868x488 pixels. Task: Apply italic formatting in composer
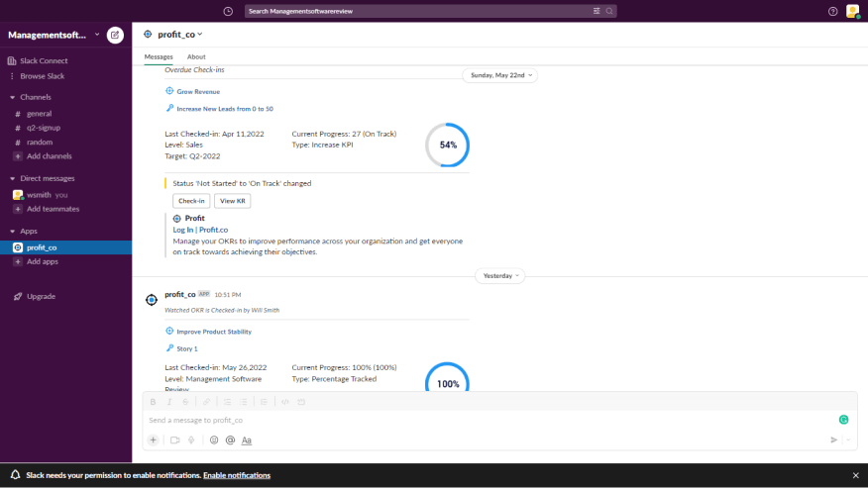(169, 402)
